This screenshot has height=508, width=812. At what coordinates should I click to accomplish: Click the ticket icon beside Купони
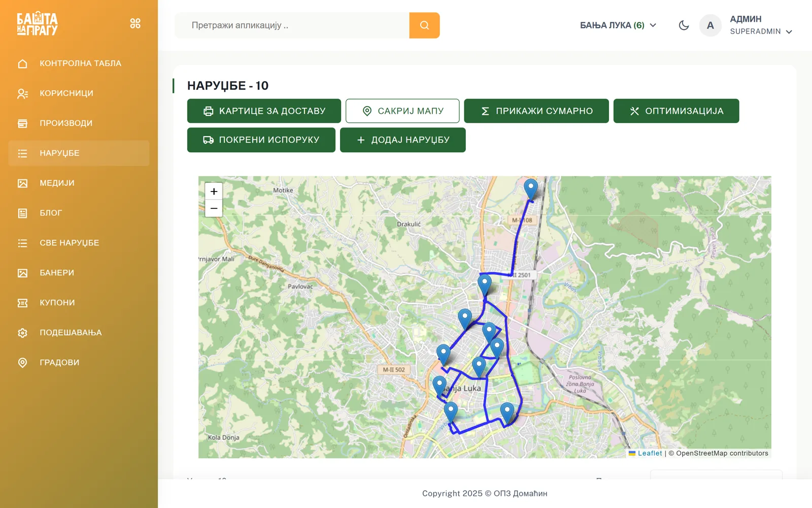point(22,303)
